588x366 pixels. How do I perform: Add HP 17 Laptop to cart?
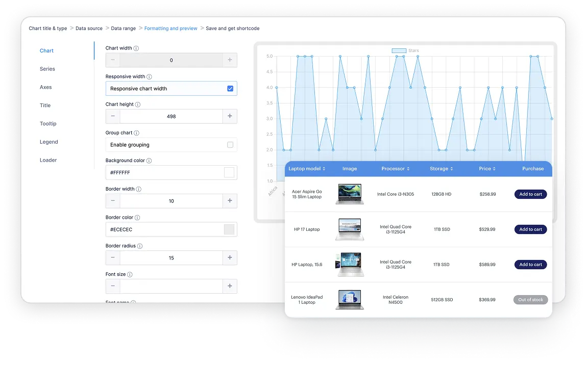[x=531, y=229]
